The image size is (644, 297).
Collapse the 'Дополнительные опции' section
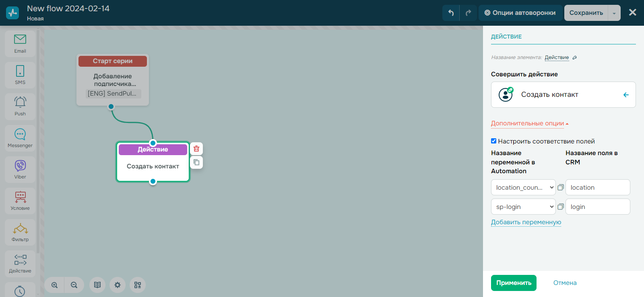530,123
